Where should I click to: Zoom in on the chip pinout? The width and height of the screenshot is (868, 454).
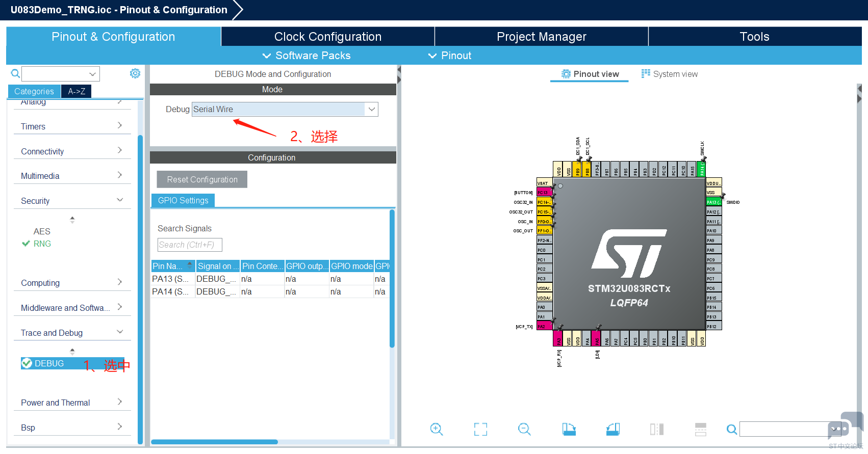coord(437,429)
